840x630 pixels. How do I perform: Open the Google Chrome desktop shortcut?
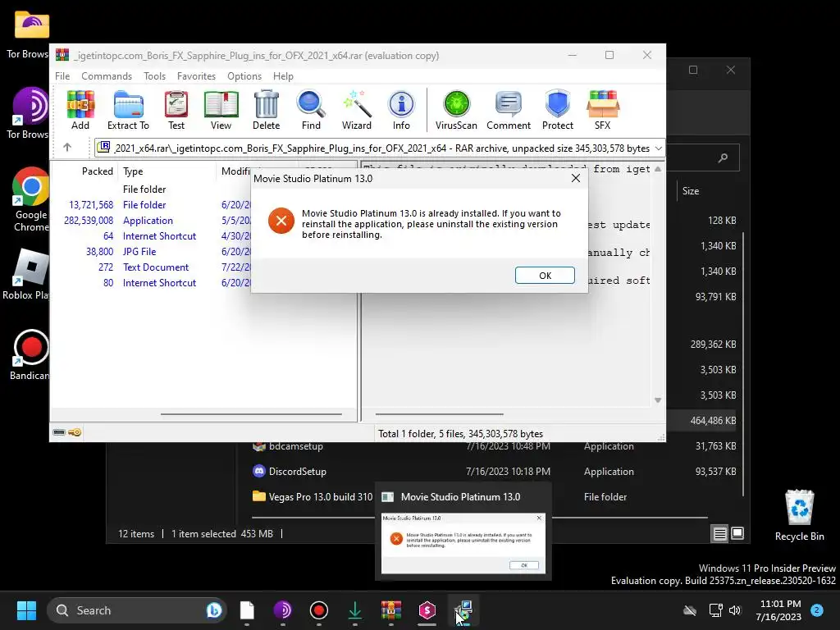30,199
